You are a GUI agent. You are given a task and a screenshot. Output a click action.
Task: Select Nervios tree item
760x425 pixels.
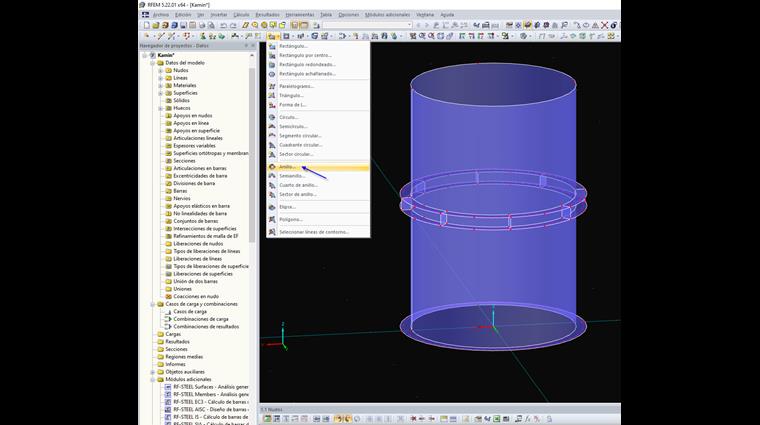(182, 198)
